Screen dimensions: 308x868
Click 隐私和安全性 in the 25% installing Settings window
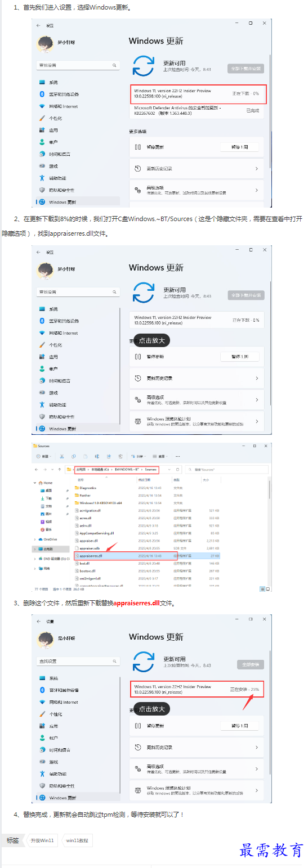61,786
